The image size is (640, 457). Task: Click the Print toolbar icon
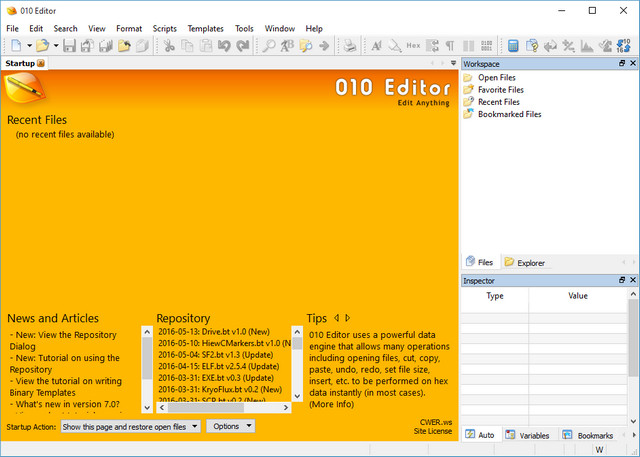click(349, 46)
